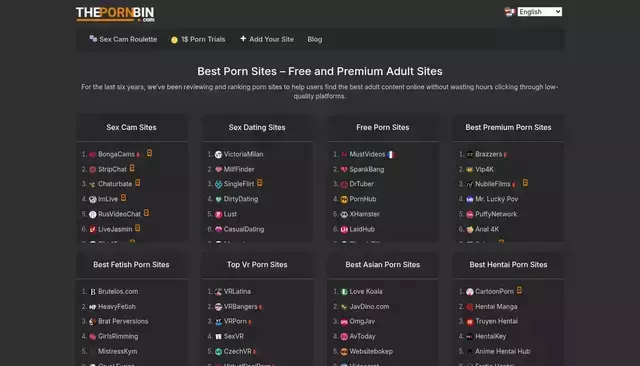Click the orange review icon next to ImLive
The height and width of the screenshot is (366, 640).
(123, 197)
